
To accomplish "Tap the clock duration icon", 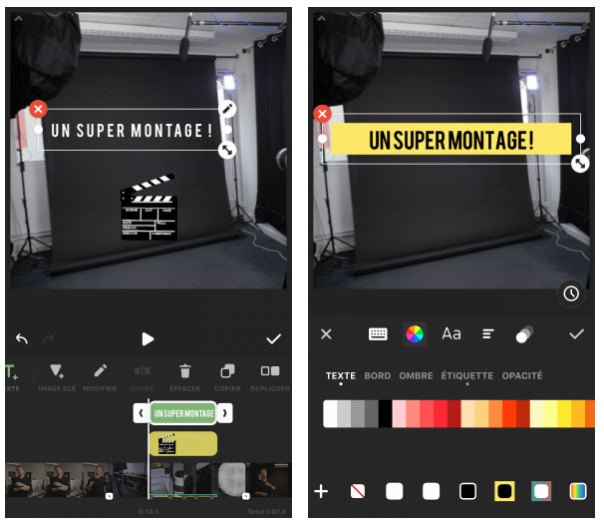I will 571,294.
